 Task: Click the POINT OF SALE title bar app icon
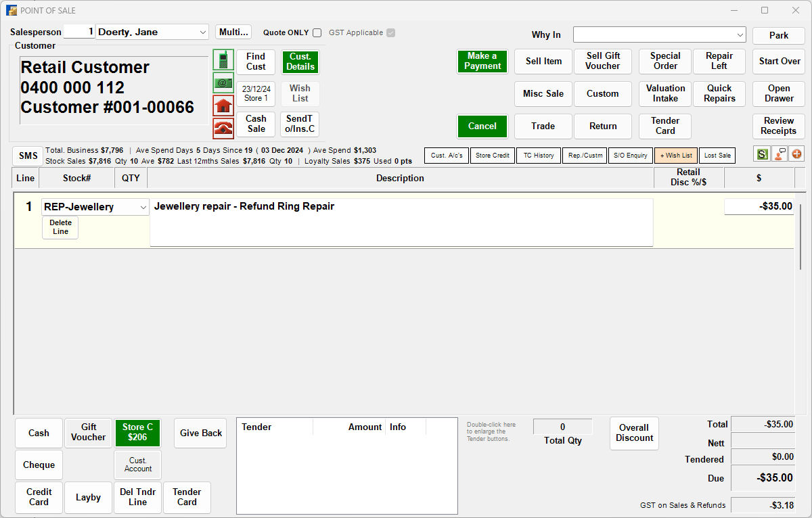click(x=12, y=11)
